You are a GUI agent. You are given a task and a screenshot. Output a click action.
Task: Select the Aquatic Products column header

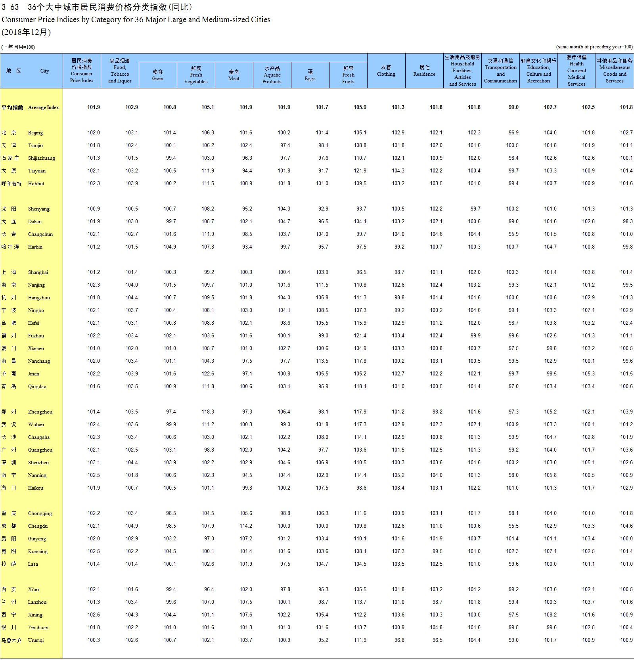click(x=272, y=75)
